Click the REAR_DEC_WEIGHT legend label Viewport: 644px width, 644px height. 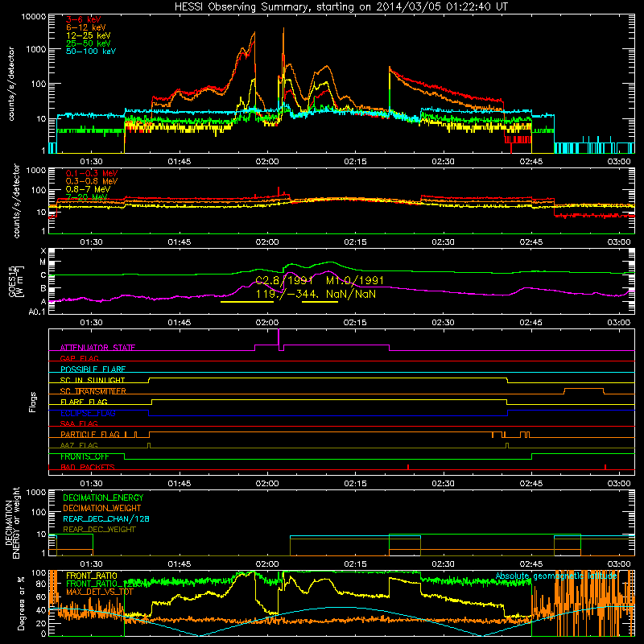(99, 530)
